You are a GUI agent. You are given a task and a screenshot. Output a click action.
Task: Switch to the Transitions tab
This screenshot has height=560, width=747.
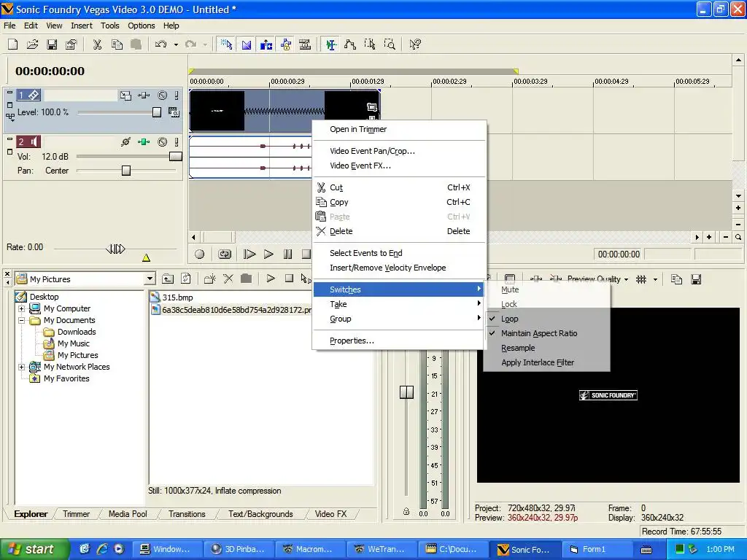pos(187,514)
